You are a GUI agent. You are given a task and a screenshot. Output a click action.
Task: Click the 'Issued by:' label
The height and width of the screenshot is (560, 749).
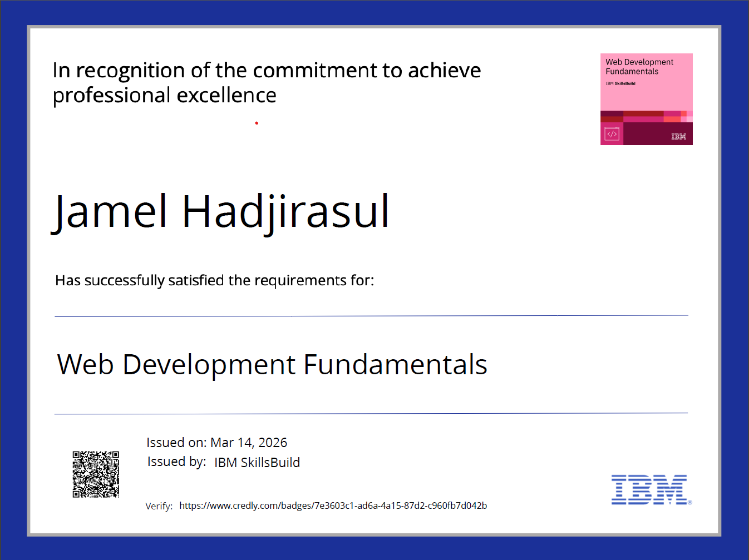click(176, 462)
